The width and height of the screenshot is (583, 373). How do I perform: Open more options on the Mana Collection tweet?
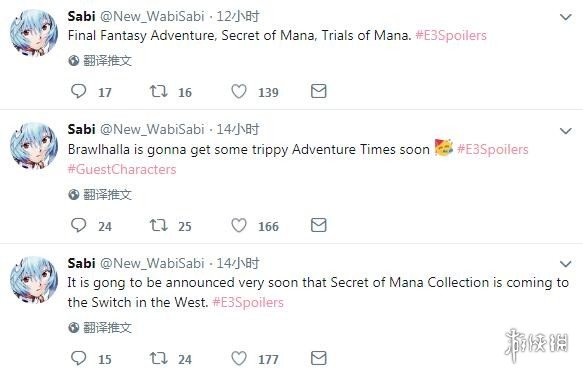click(x=566, y=264)
